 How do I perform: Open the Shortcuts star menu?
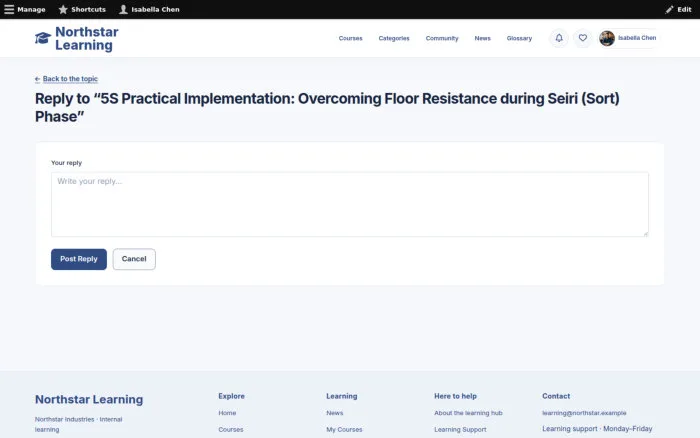(x=82, y=9)
